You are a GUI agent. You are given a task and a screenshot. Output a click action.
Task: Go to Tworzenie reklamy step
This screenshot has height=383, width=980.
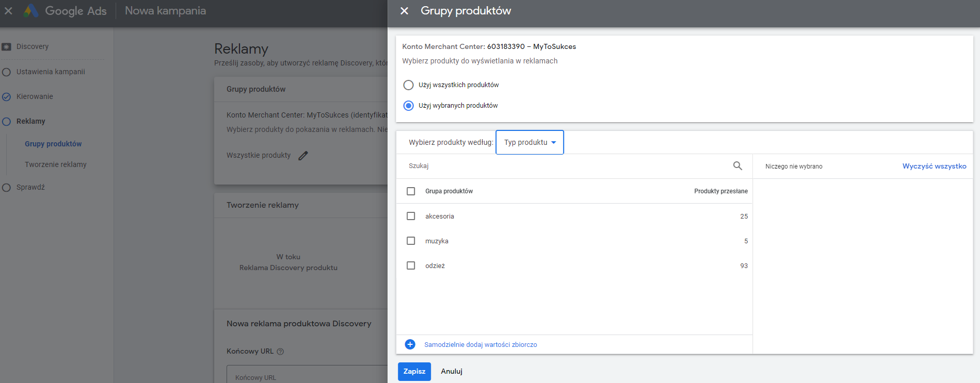56,164
